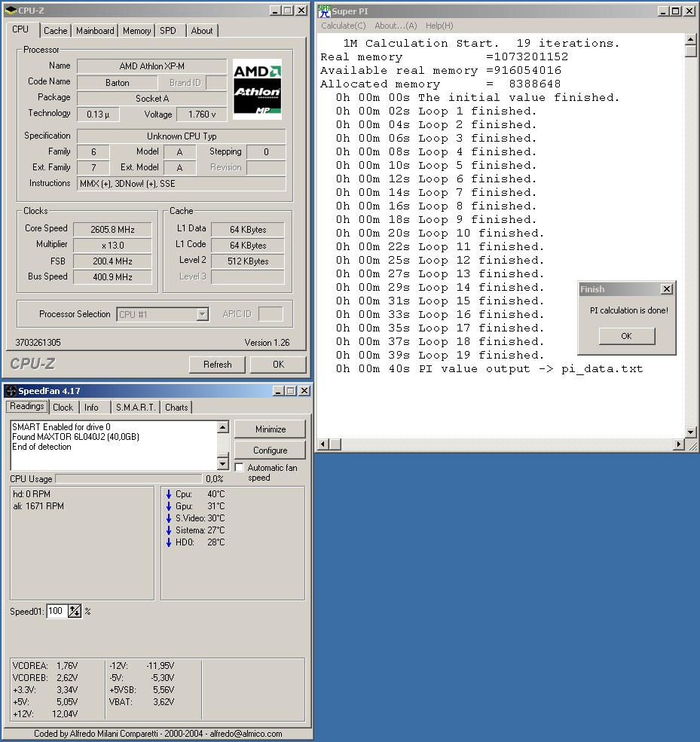Click Super PI vertical scrollbar down arrow
Screen dimensions: 700x742
690,432
